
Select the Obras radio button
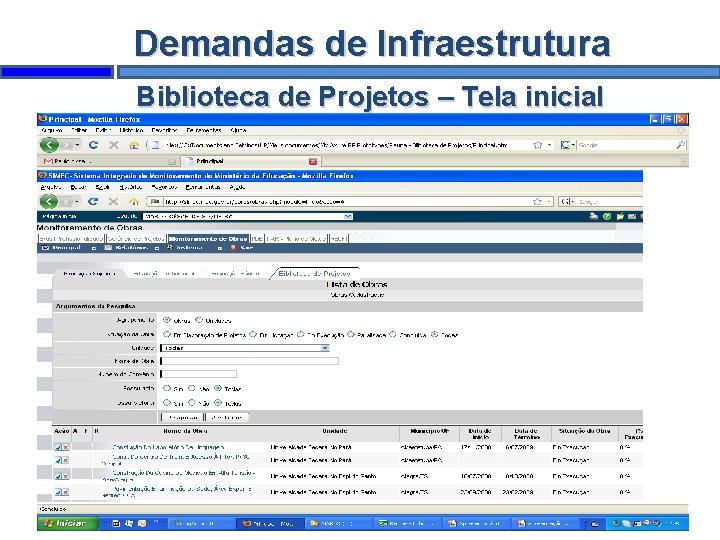167,320
